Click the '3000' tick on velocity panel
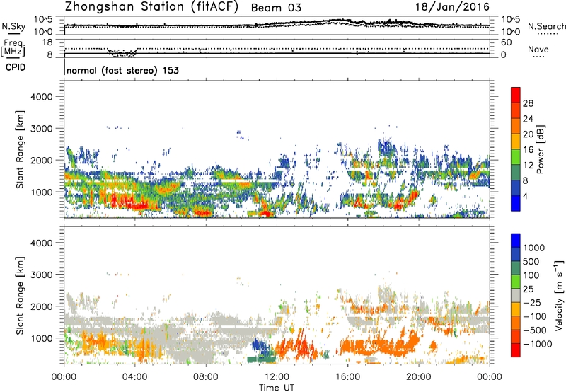The height and width of the screenshot is (392, 566). coord(42,275)
